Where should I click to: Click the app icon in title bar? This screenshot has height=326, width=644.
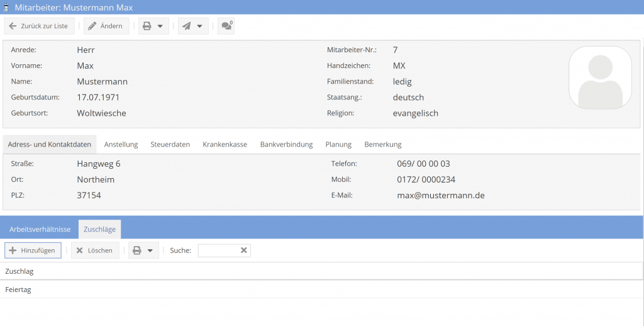7,7
